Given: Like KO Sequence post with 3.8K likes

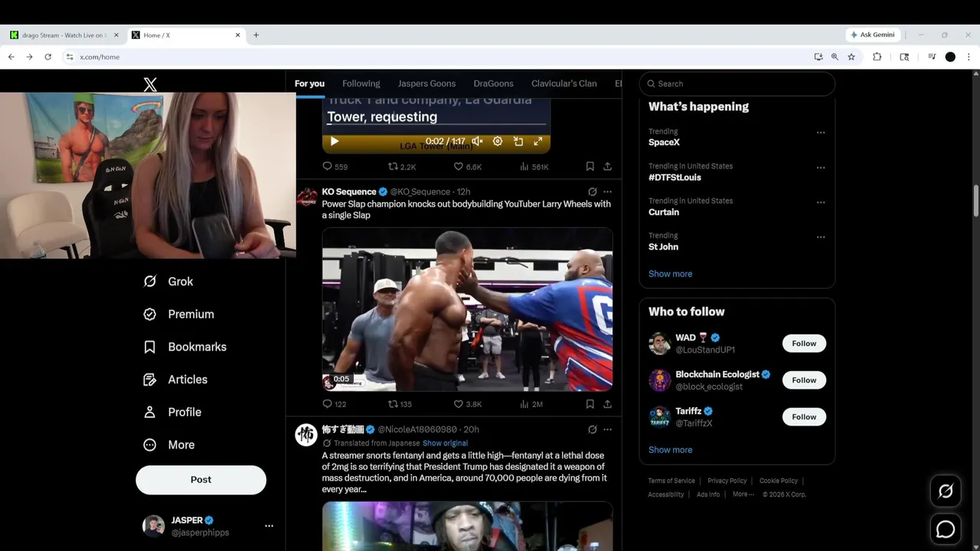Looking at the screenshot, I should tap(468, 404).
